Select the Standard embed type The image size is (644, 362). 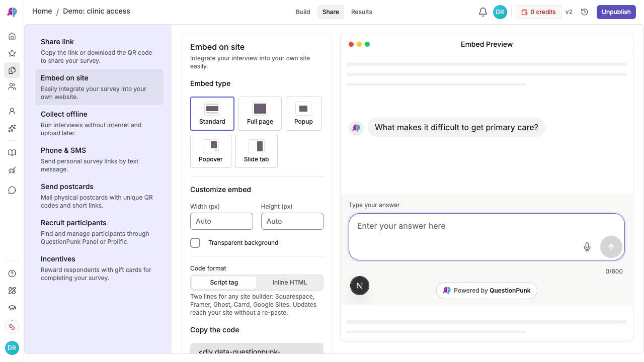[212, 114]
